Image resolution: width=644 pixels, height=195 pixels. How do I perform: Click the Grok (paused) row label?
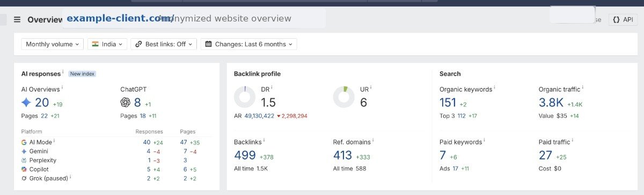(x=49, y=178)
